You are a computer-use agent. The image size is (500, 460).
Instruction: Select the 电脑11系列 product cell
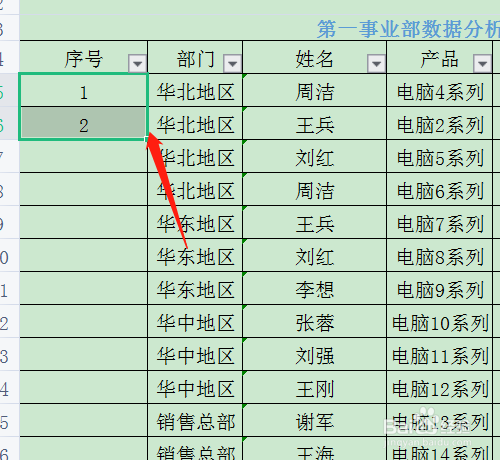coord(440,354)
